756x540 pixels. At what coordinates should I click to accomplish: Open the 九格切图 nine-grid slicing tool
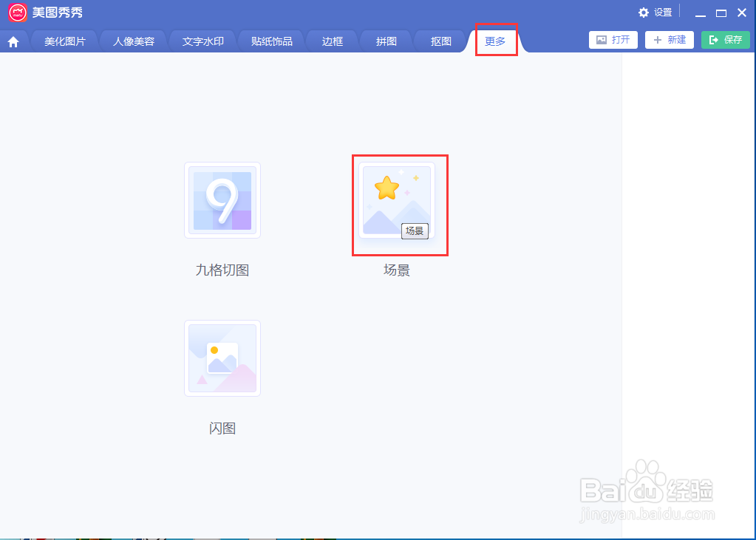[x=222, y=200]
